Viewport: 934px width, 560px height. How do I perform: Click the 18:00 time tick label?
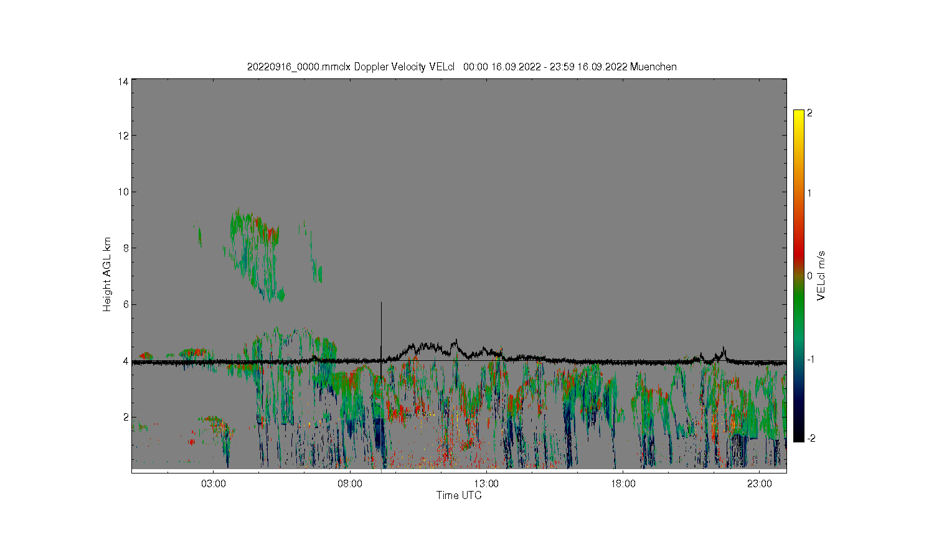coord(623,483)
